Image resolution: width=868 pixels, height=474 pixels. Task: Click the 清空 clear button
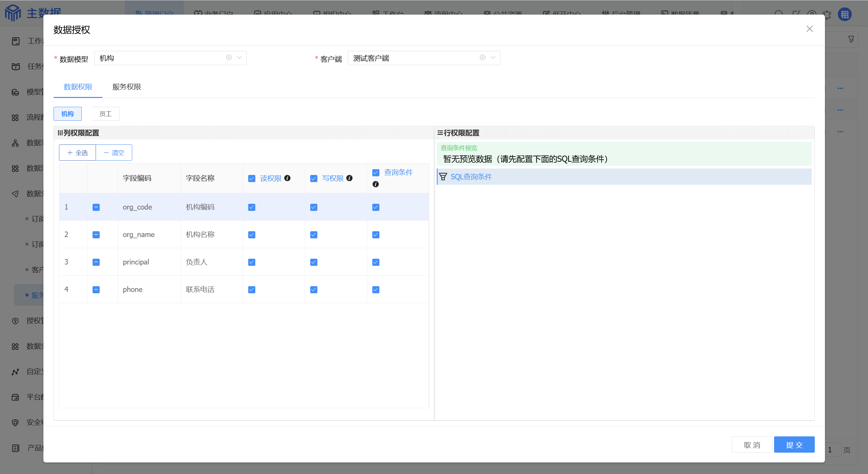pyautogui.click(x=114, y=153)
